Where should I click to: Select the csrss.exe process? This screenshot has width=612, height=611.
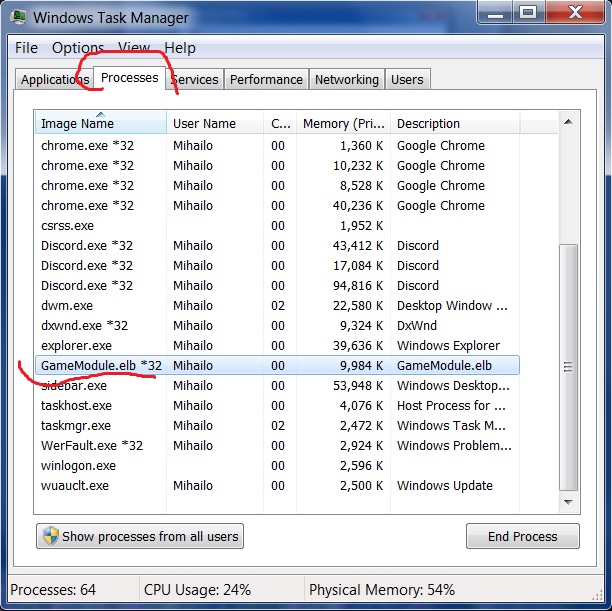tap(277, 226)
